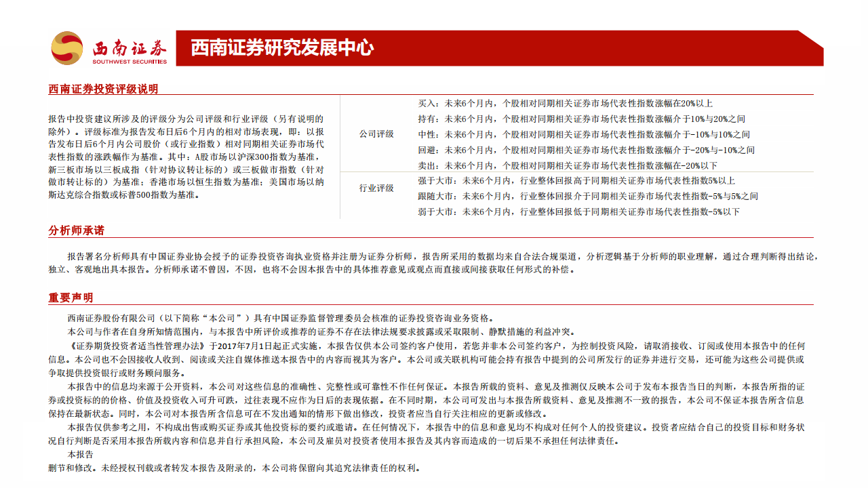868x488 pixels.
Task: Click the 中性 rating definition row
Action: point(584,135)
